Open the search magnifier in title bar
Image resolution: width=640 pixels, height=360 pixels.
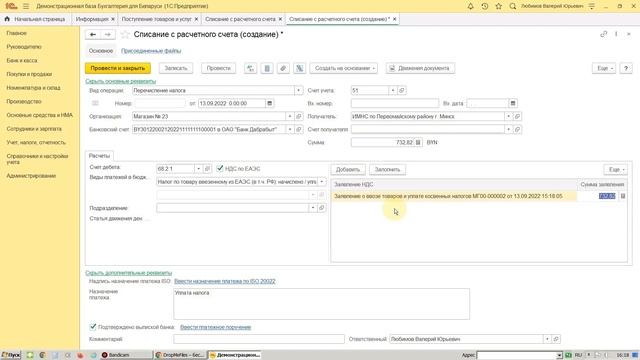point(513,6)
